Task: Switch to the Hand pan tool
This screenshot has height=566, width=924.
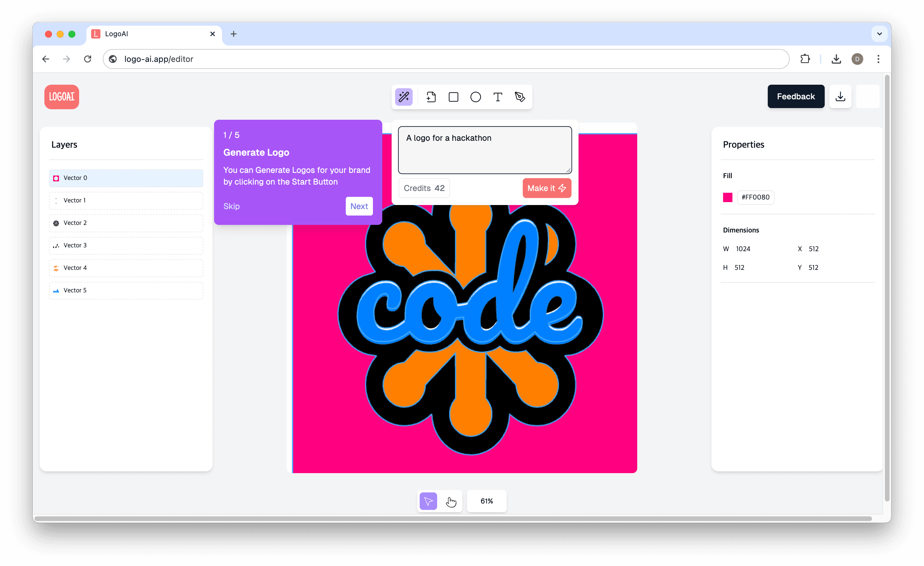Action: (451, 501)
